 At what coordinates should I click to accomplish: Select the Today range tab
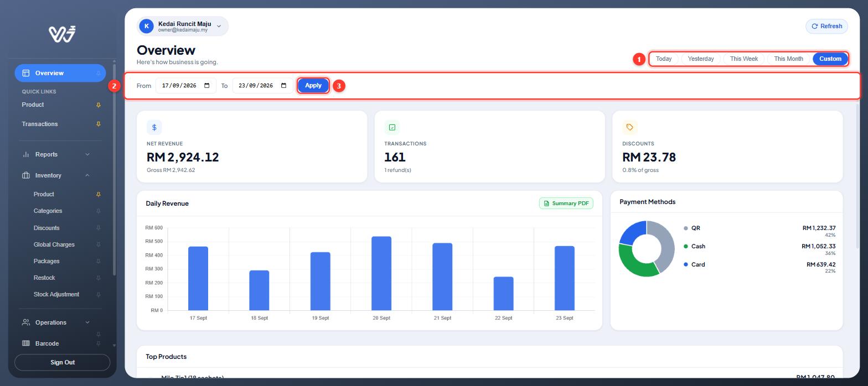pyautogui.click(x=664, y=59)
